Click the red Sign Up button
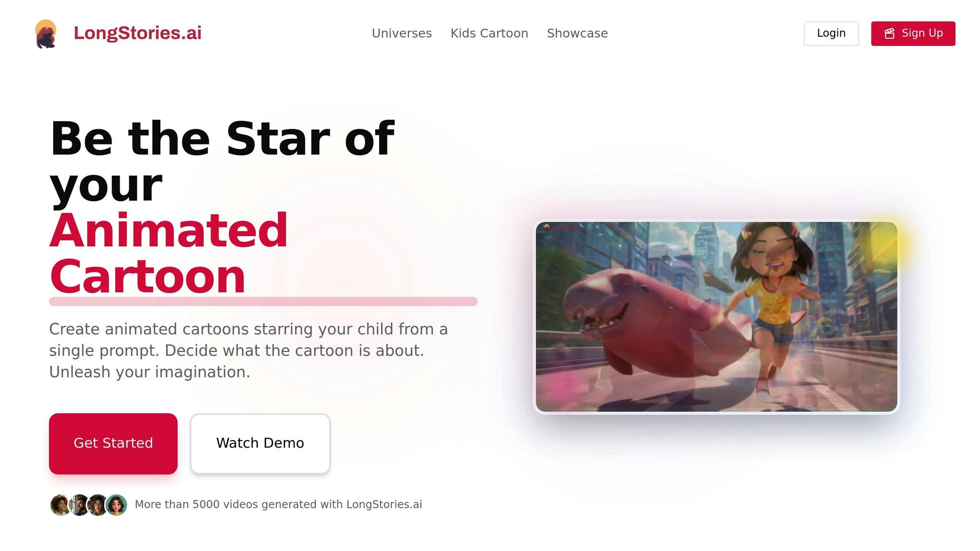 point(913,33)
